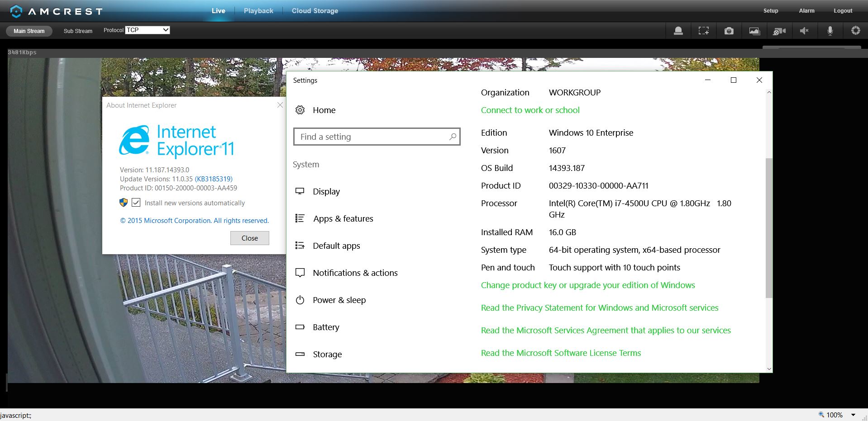Open Default apps settings
Image resolution: width=868 pixels, height=421 pixels.
click(327, 246)
